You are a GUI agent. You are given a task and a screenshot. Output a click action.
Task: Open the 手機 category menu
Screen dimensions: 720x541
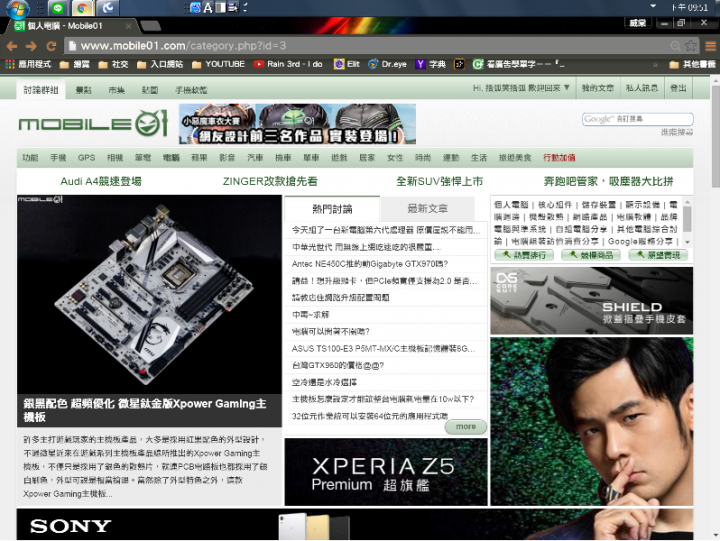58,158
